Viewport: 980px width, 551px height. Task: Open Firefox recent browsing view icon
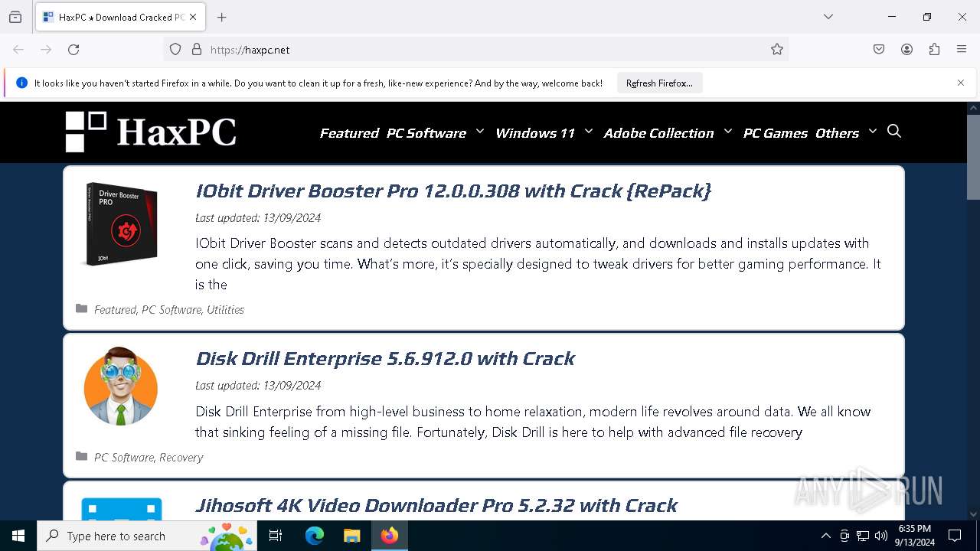pyautogui.click(x=15, y=17)
